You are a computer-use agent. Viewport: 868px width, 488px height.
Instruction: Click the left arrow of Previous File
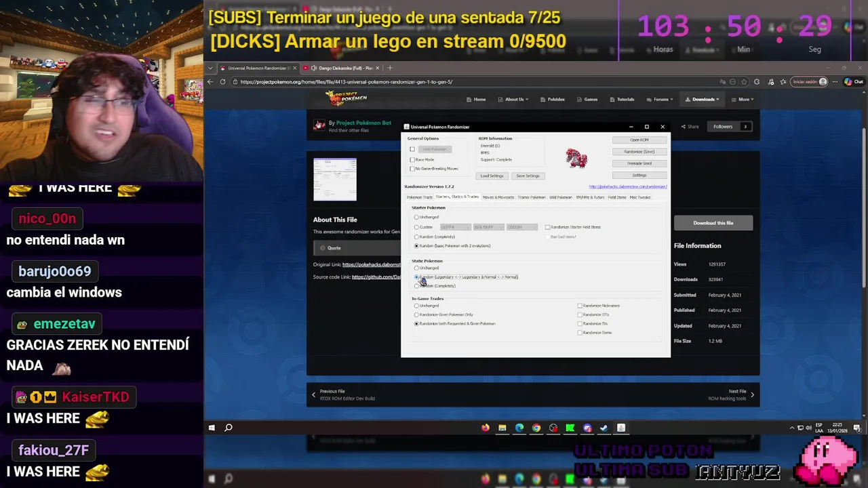(x=313, y=394)
